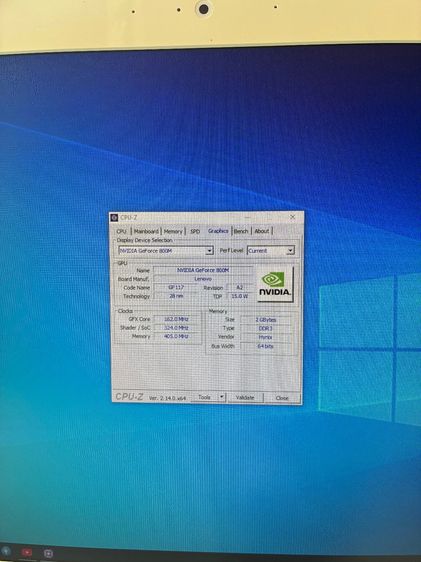Image resolution: width=421 pixels, height=562 pixels.
Task: Click the GPU Name field
Action: coord(203,270)
